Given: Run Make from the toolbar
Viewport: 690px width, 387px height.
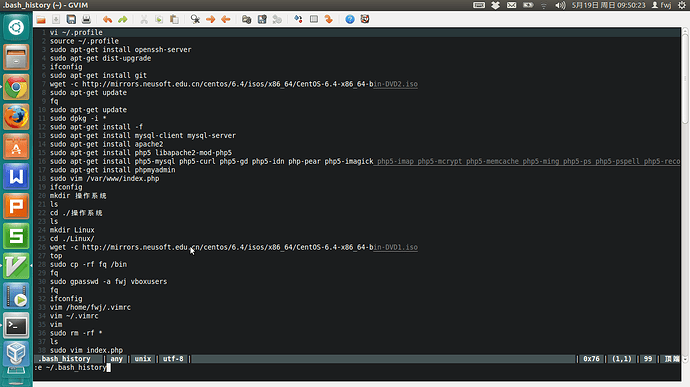Looking at the screenshot, I should pyautogui.click(x=298, y=19).
